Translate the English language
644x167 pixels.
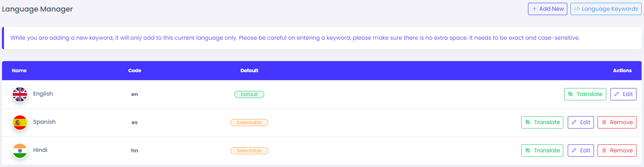tap(585, 94)
